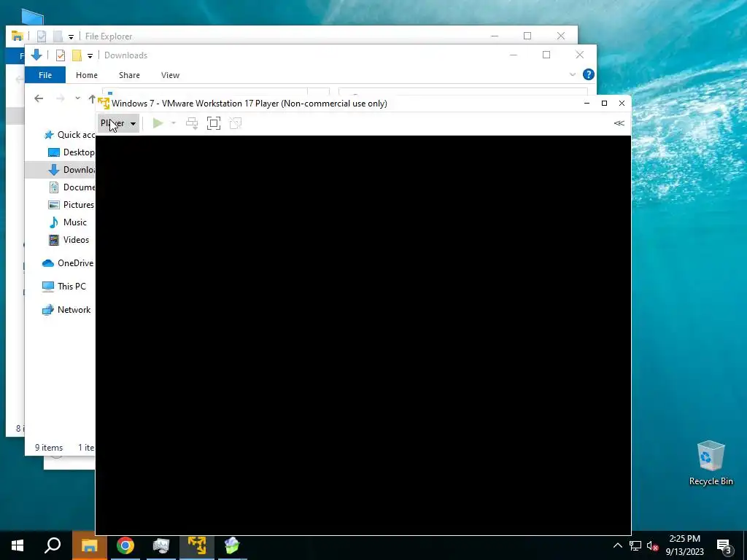Launch Google Chrome from the taskbar
The width and height of the screenshot is (747, 560).
pos(125,545)
